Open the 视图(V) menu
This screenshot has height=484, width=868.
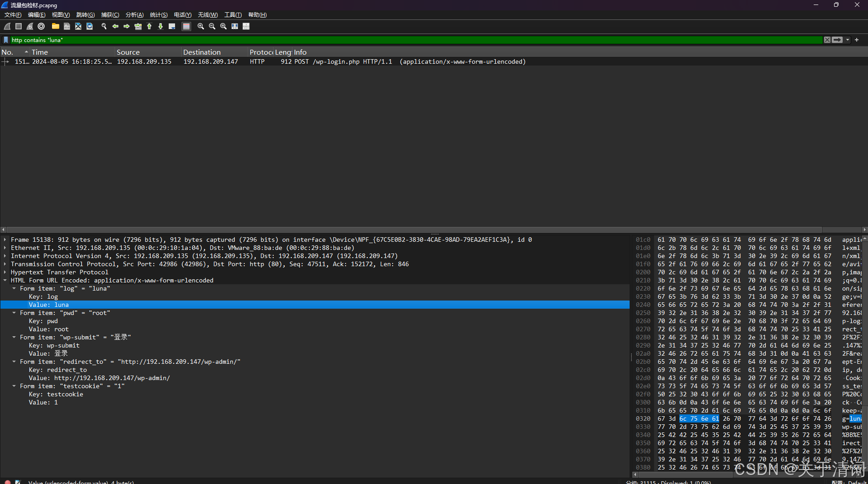point(61,15)
